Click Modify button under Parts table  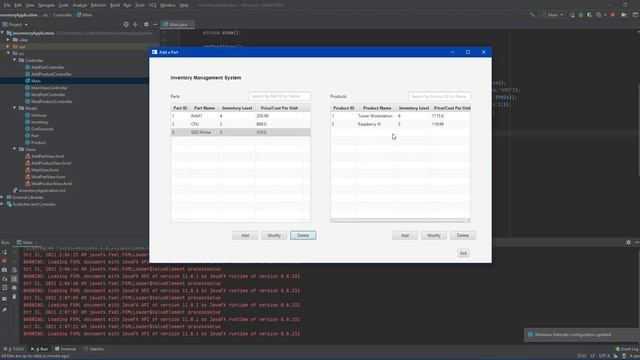coord(274,236)
